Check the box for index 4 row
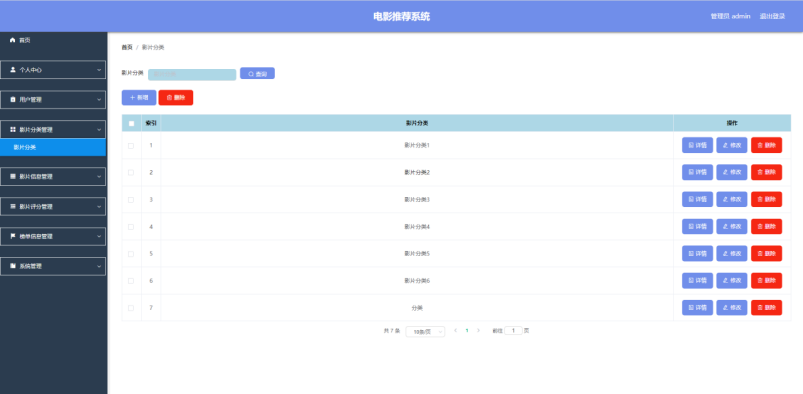 point(131,227)
